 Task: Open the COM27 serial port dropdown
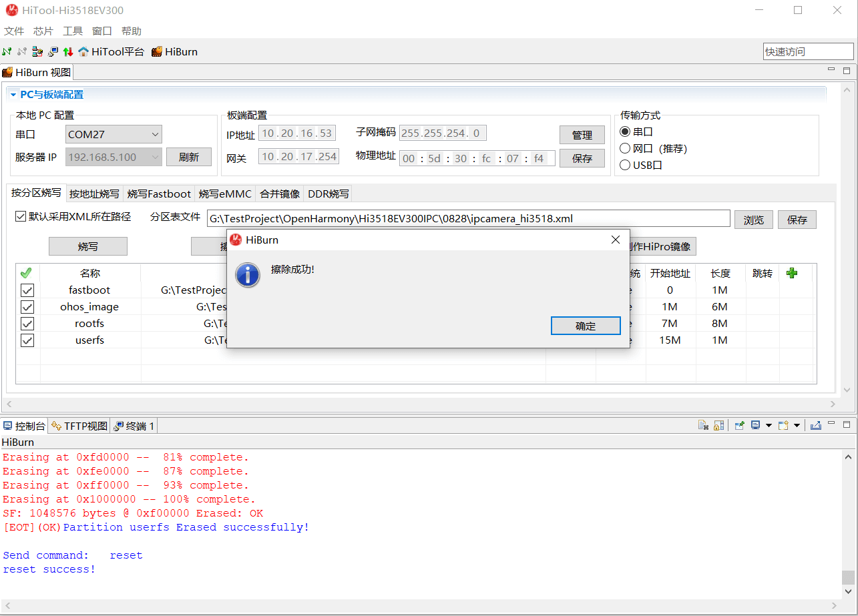(x=114, y=134)
